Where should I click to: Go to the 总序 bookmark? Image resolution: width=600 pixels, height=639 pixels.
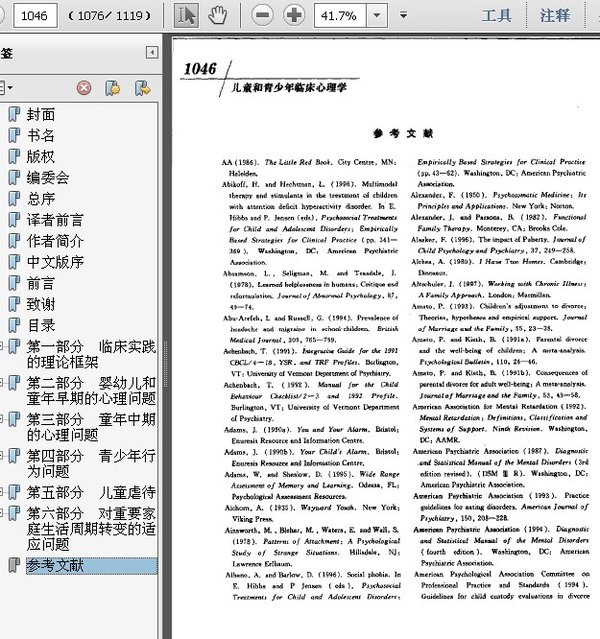(41, 199)
